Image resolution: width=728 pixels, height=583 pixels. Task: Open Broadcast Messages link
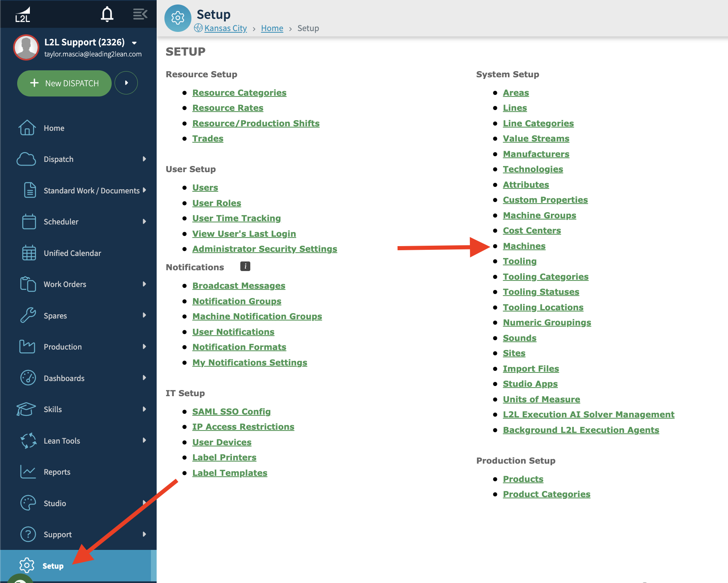[239, 286]
